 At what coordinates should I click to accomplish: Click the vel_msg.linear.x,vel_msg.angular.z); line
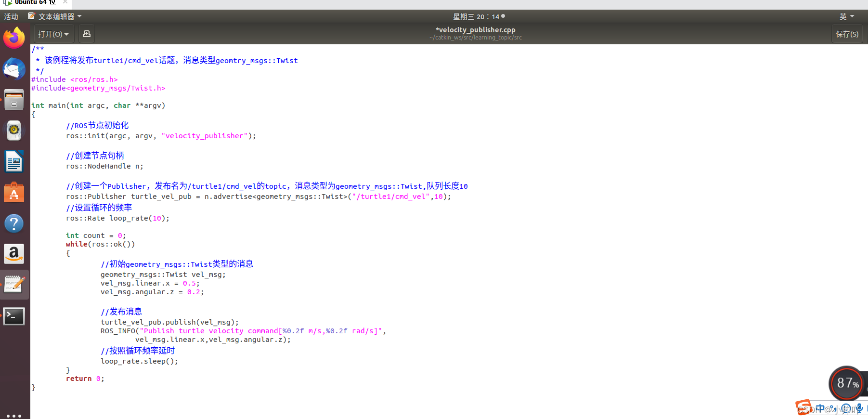pyautogui.click(x=213, y=340)
